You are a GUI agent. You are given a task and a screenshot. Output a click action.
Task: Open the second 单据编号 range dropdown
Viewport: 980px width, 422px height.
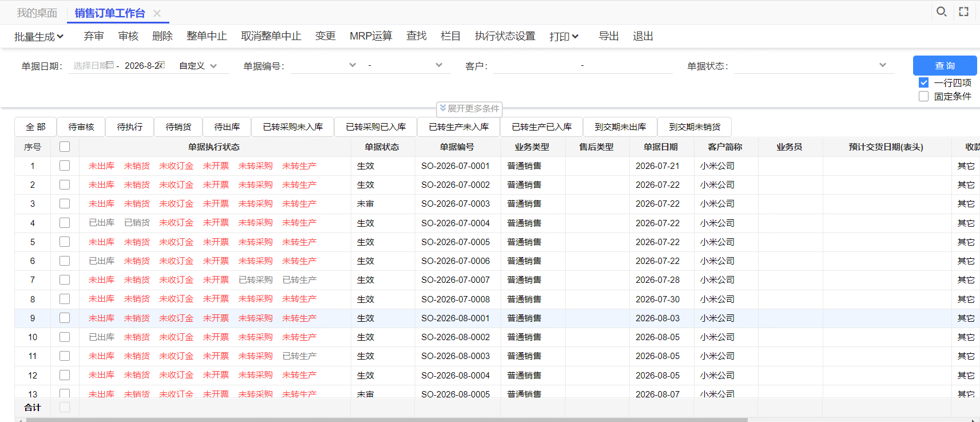(439, 65)
